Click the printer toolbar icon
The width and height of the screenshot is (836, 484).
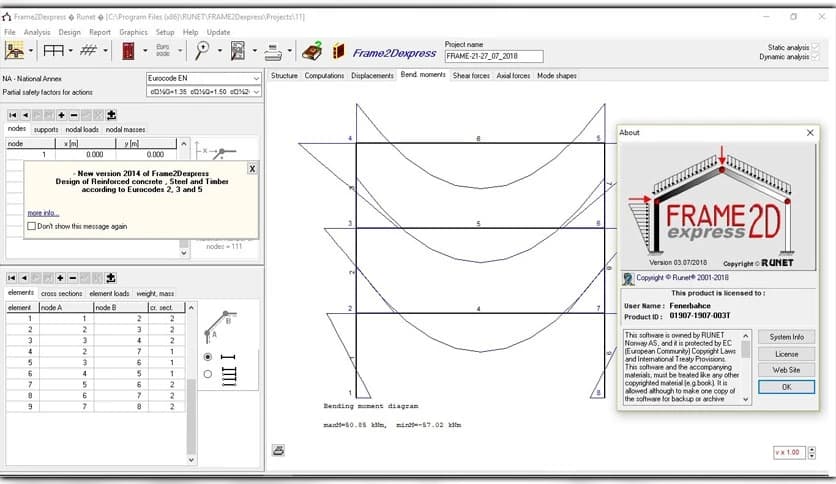[x=273, y=51]
